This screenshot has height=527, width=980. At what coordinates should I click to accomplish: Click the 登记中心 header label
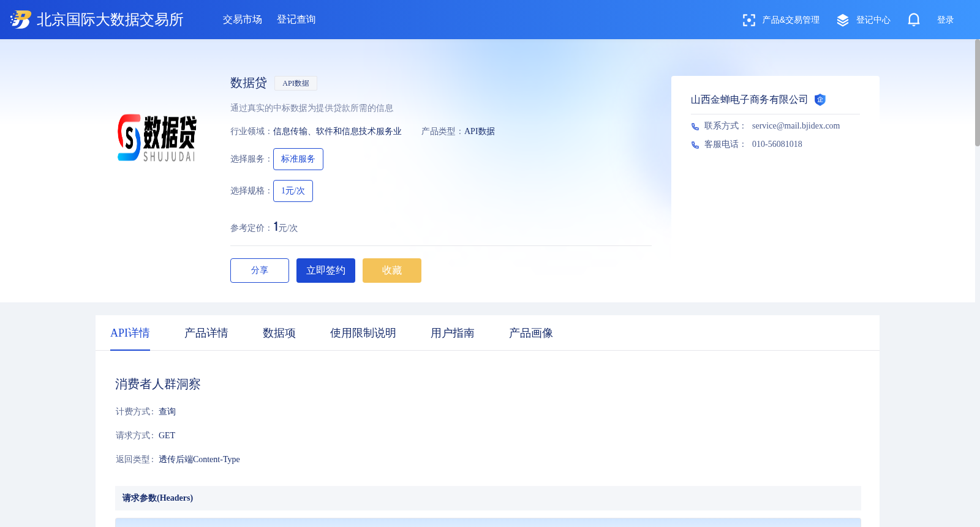[x=873, y=20]
